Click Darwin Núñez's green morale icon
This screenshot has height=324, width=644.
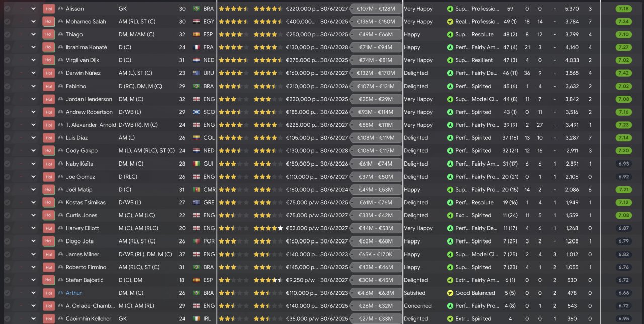coord(450,73)
